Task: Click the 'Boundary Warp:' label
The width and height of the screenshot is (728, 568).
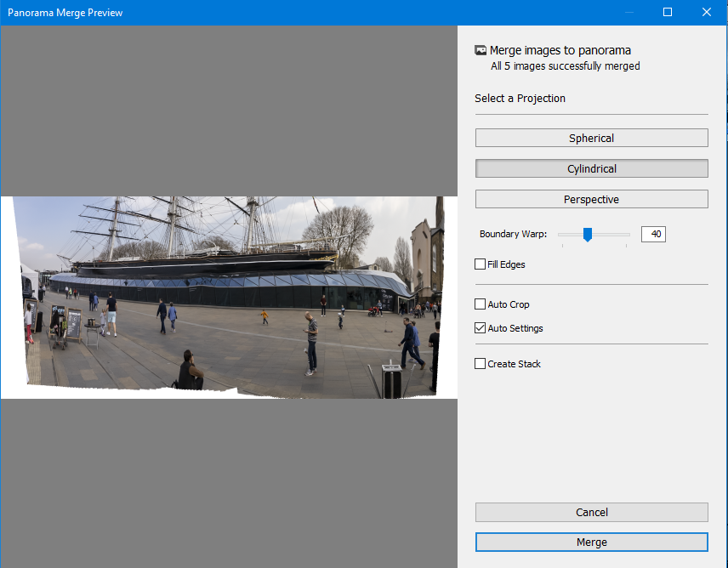Action: [x=513, y=234]
